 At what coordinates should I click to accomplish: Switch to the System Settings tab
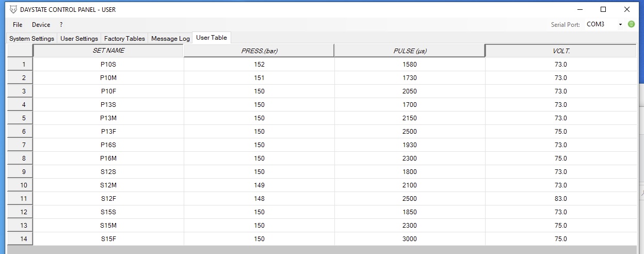point(31,39)
